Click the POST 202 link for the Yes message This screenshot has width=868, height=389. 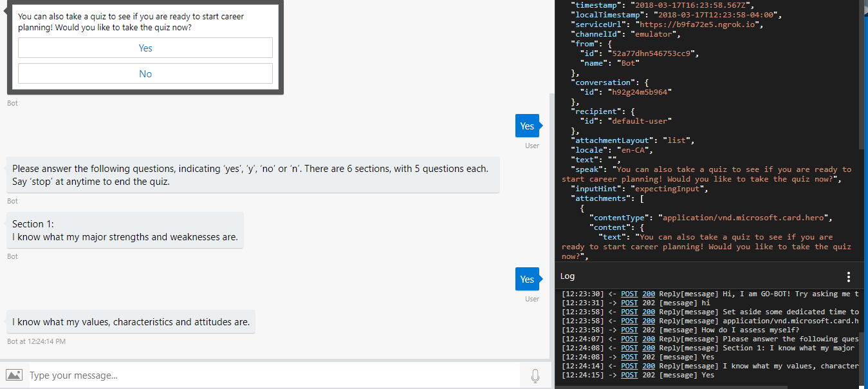629,357
